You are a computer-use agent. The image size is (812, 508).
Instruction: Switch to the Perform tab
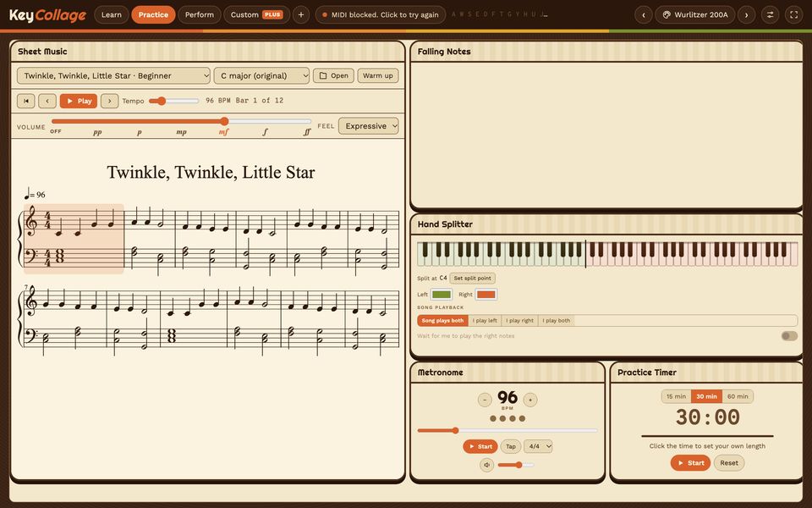pyautogui.click(x=200, y=15)
